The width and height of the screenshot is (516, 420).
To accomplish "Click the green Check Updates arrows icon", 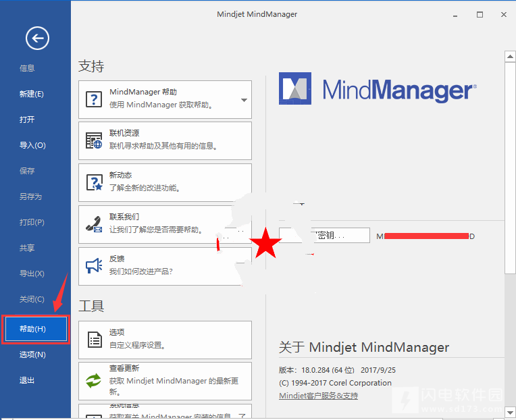I will point(94,381).
